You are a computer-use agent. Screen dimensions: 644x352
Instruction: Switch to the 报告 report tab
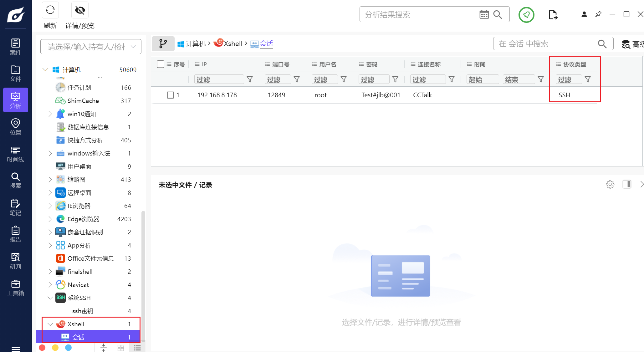tap(15, 234)
